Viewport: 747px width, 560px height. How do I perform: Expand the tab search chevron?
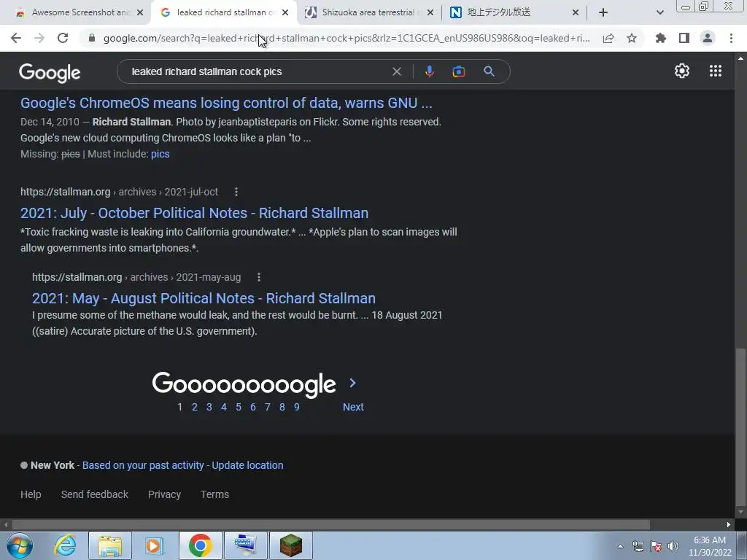(x=659, y=12)
